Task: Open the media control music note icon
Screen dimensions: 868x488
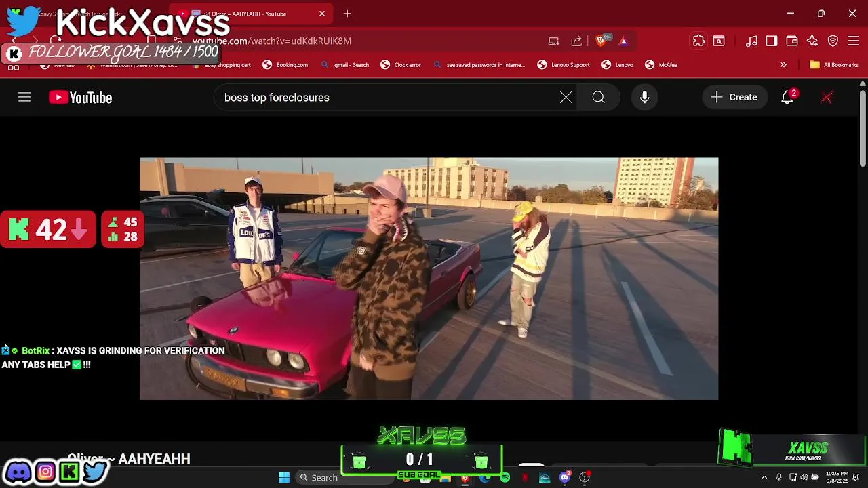Action: (751, 41)
